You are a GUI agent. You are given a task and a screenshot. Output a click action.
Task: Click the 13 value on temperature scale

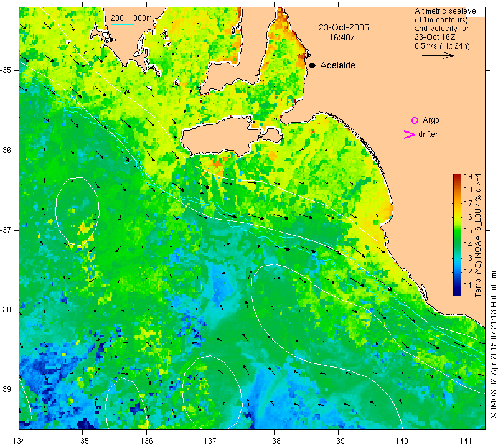[x=468, y=258]
